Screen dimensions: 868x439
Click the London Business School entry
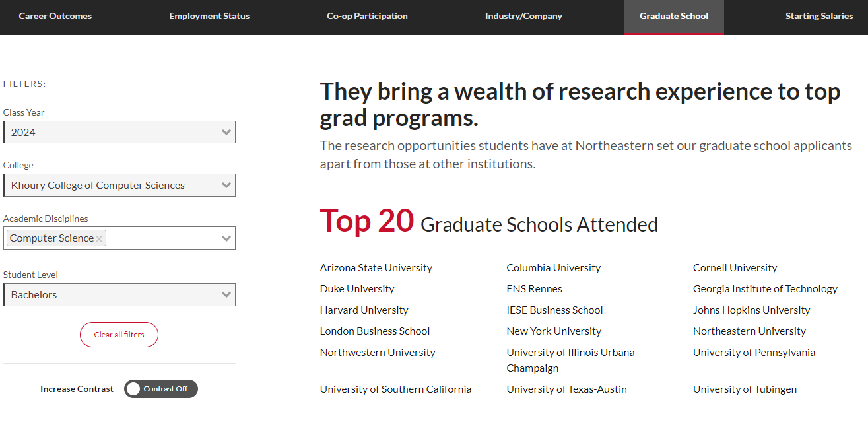coord(375,331)
